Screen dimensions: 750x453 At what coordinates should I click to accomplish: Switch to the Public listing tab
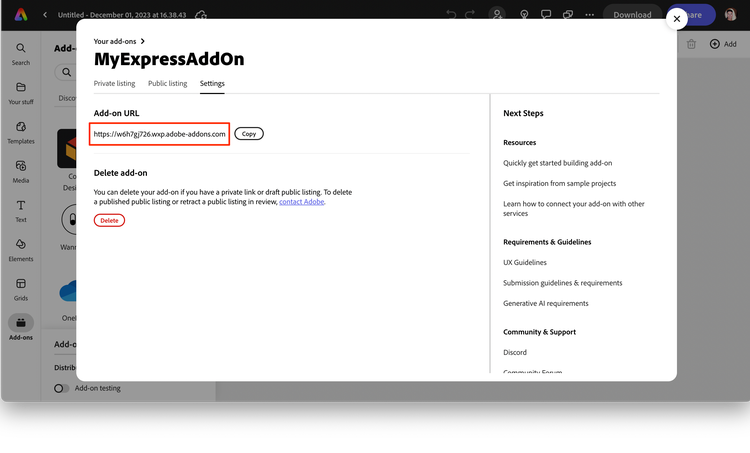pos(167,83)
